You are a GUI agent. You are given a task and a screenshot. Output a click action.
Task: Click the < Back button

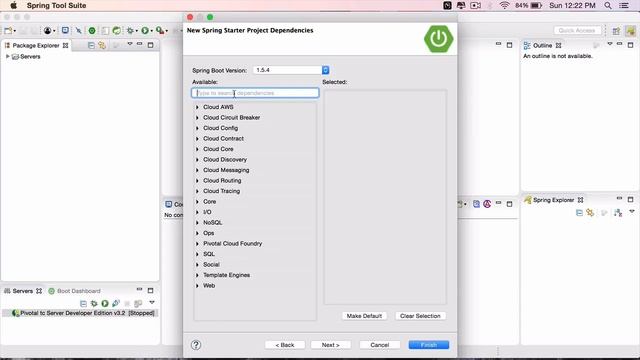tap(285, 345)
